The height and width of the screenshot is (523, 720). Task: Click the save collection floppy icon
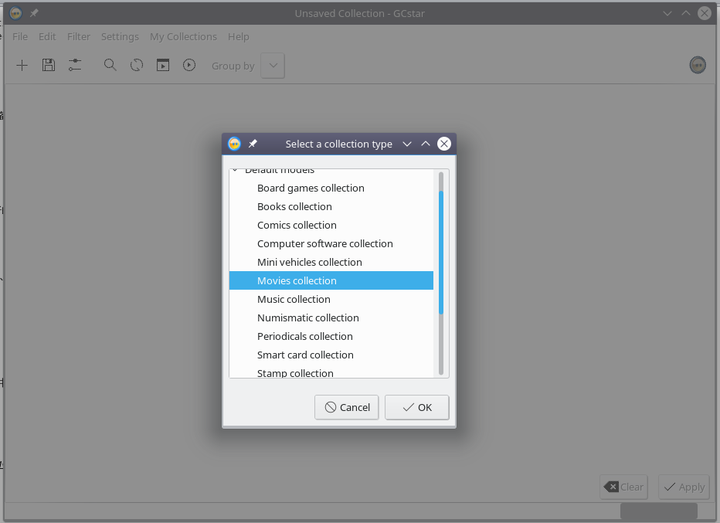click(48, 65)
